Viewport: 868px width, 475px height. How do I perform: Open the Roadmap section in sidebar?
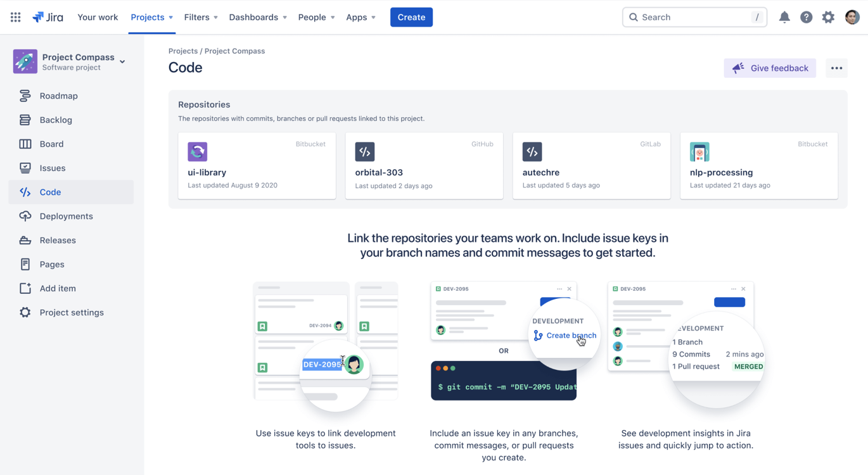(23, 96)
